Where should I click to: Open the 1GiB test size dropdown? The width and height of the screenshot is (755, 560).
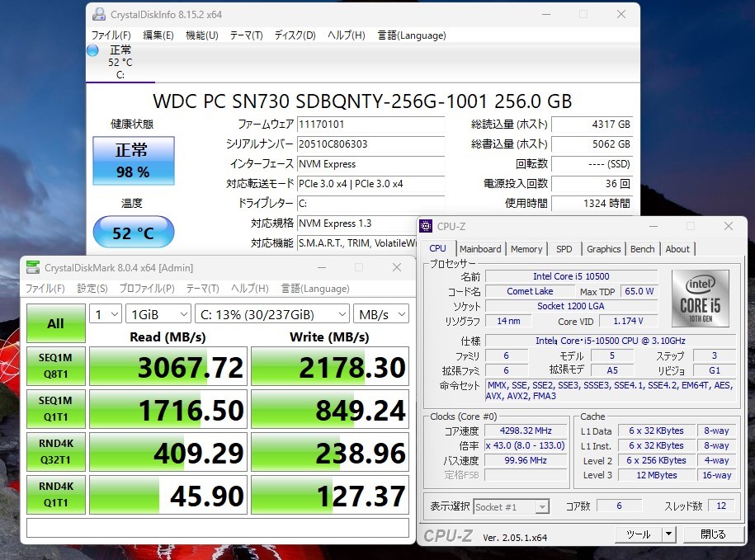[x=158, y=314]
